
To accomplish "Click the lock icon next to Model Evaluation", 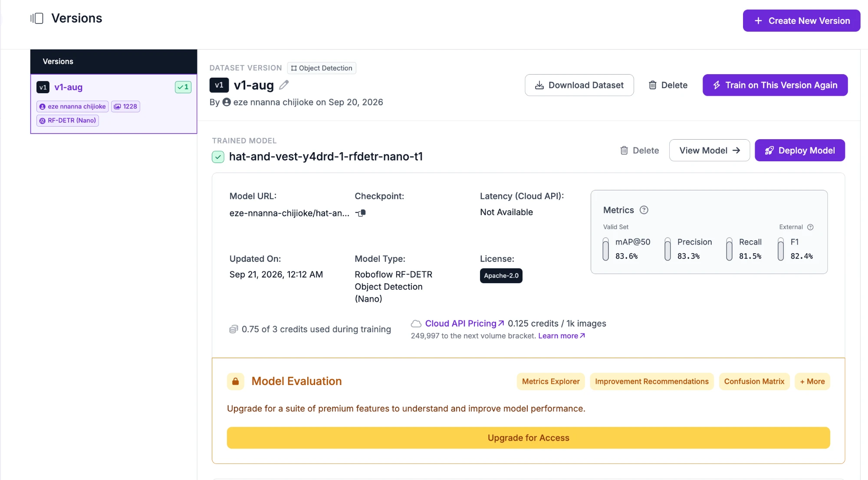I will 235,382.
